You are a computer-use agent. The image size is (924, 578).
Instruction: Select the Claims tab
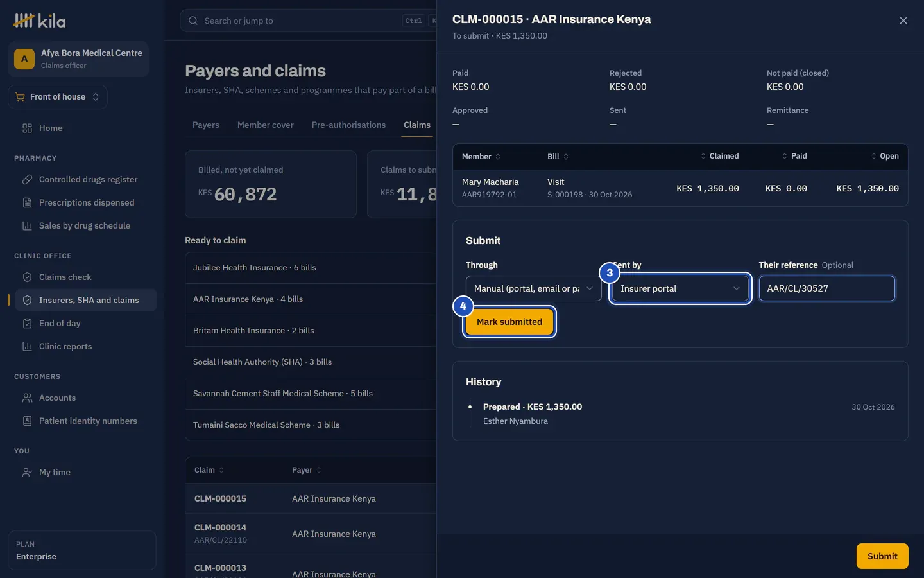[x=417, y=125]
